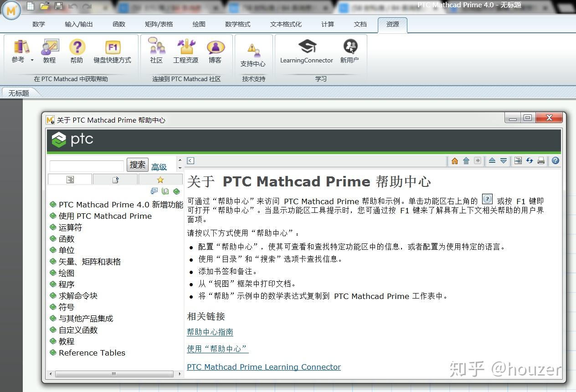The image size is (576, 392).
Task: Switch to the 计算 ribbon tab
Action: [x=328, y=24]
